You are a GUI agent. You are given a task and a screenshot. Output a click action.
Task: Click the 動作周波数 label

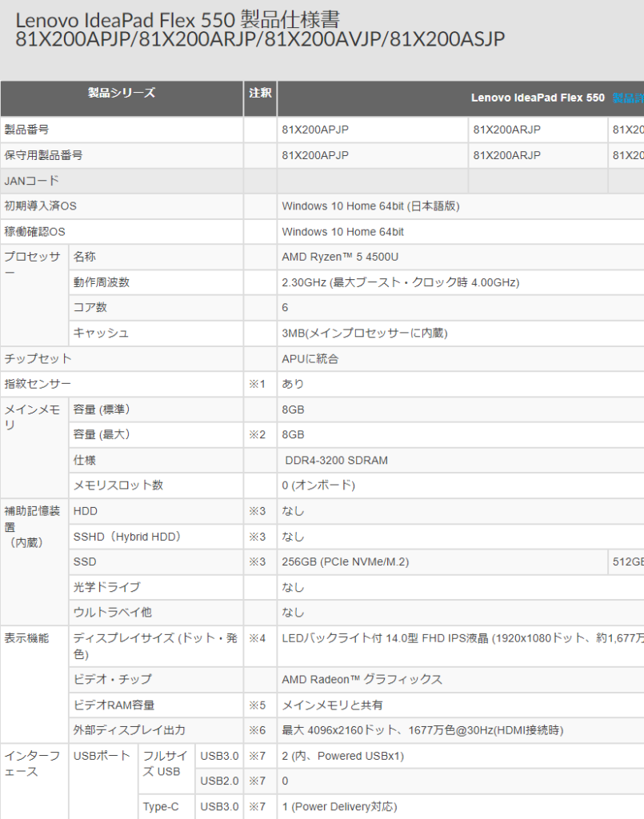102,282
